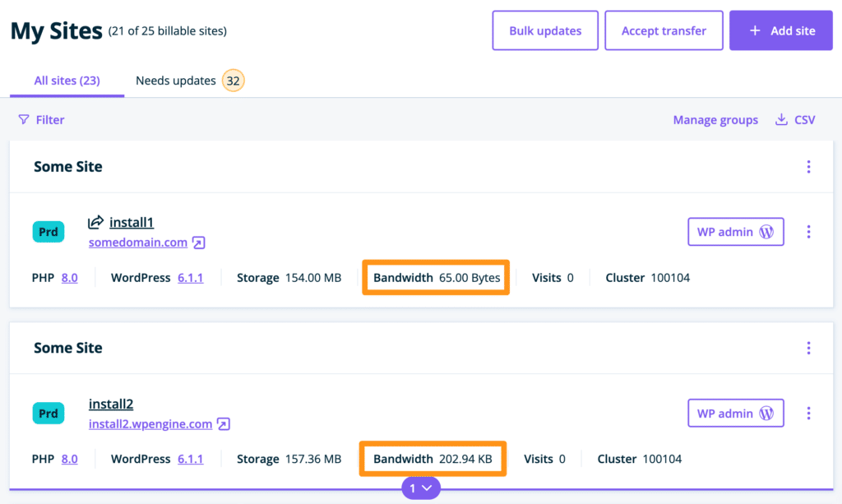This screenshot has width=842, height=504.
Task: Click the Add site button
Action: (781, 31)
